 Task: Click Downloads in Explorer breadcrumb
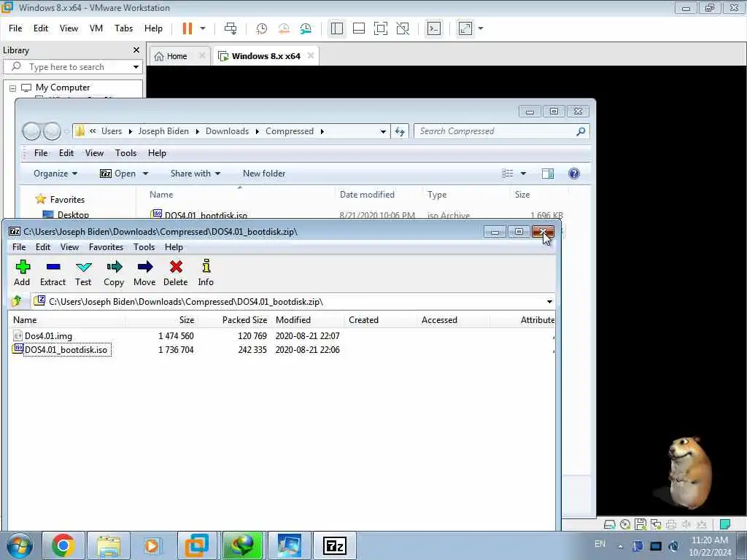[228, 131]
